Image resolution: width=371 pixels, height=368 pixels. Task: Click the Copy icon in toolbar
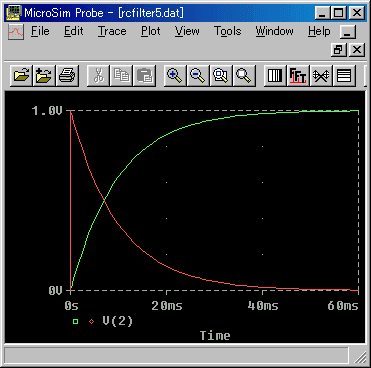(121, 75)
